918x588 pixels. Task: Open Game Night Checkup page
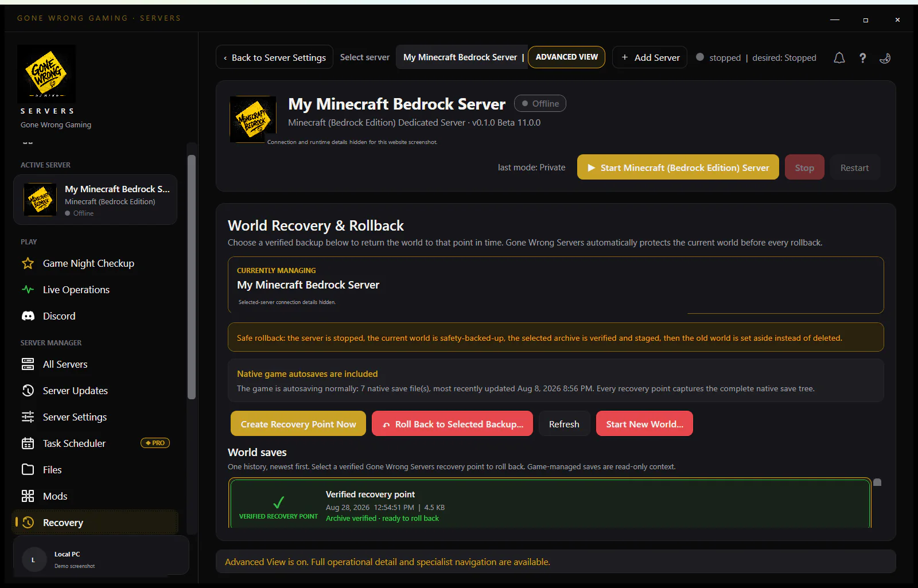pyautogui.click(x=95, y=263)
